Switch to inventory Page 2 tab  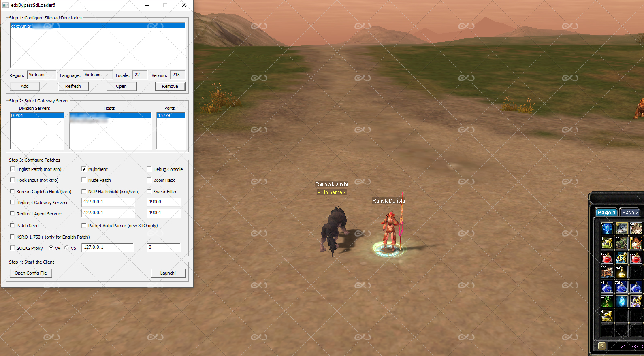point(630,212)
